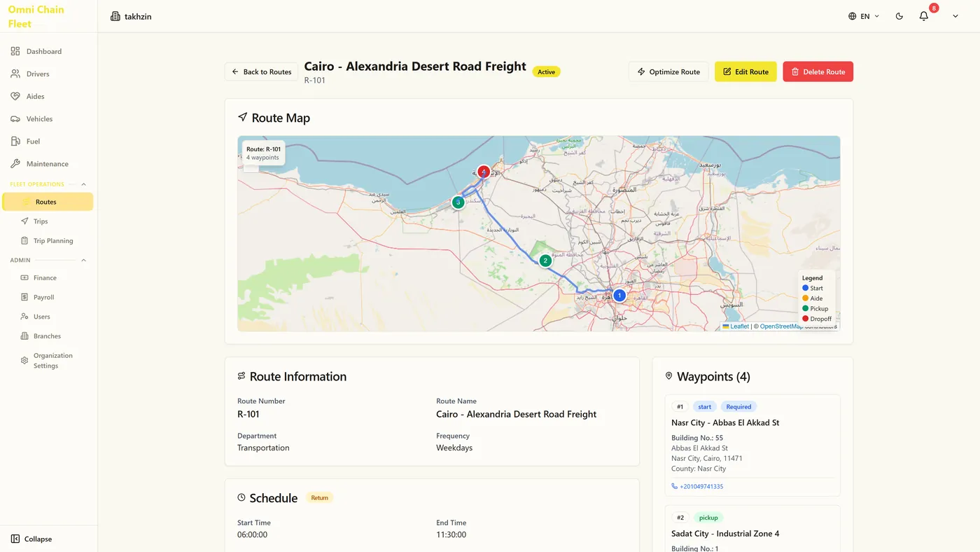980x552 pixels.
Task: Click map waypoint marker 1
Action: click(619, 296)
